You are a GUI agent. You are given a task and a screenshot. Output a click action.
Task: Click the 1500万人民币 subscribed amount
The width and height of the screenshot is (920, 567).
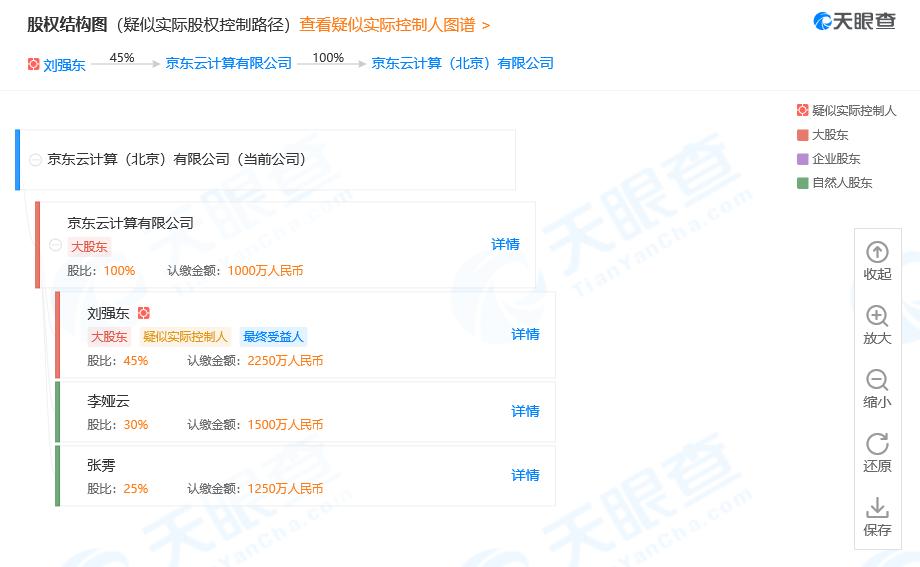[x=285, y=425]
